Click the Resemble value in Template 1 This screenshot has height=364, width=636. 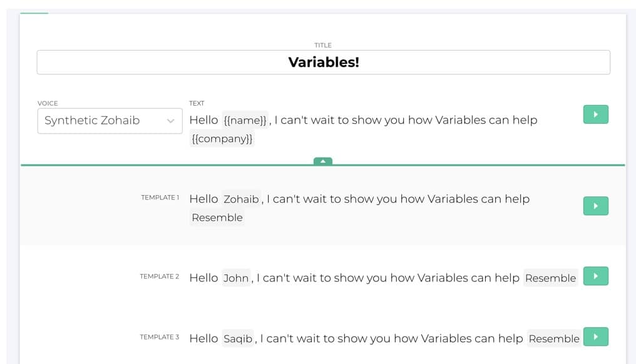point(217,218)
